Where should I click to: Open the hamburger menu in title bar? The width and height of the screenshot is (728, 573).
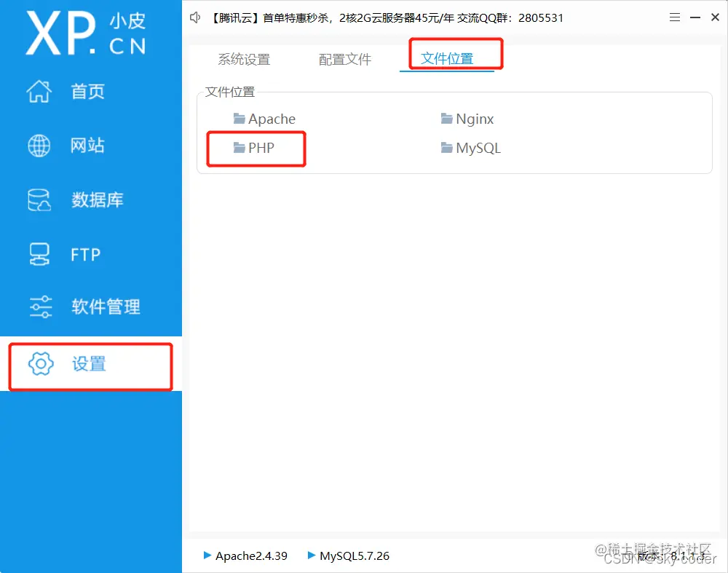point(675,17)
